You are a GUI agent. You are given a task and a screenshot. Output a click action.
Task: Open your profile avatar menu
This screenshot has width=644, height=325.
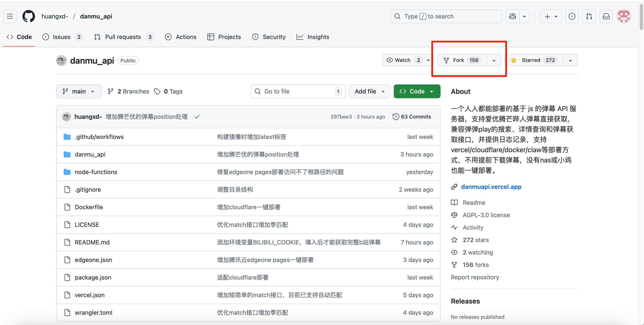point(624,16)
